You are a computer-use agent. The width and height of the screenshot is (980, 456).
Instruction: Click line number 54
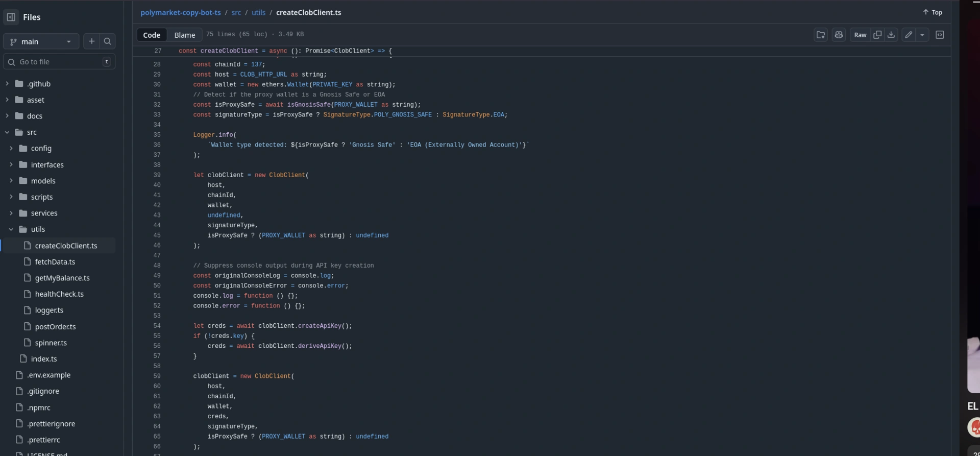click(x=157, y=326)
